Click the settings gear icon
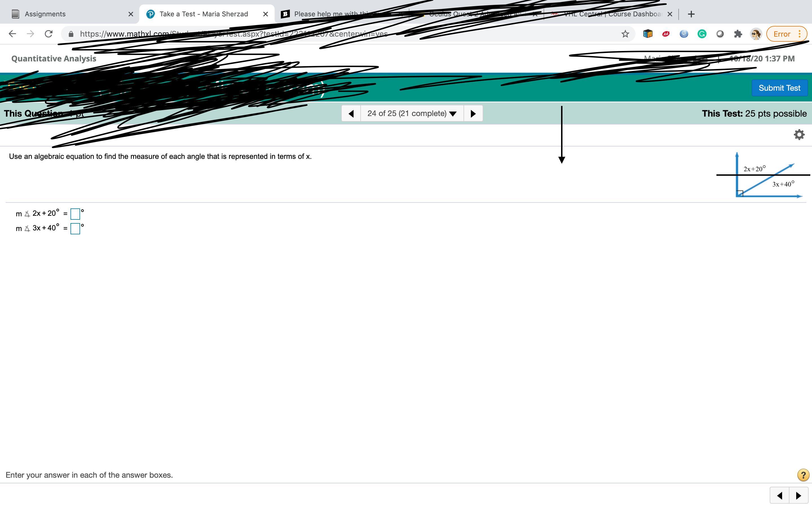The width and height of the screenshot is (812, 507). pyautogui.click(x=798, y=134)
